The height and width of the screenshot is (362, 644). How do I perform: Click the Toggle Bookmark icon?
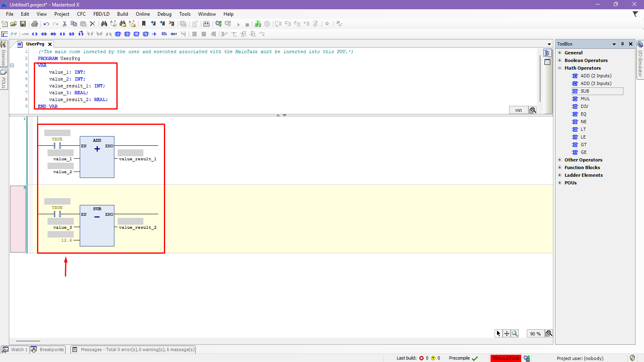click(x=144, y=24)
